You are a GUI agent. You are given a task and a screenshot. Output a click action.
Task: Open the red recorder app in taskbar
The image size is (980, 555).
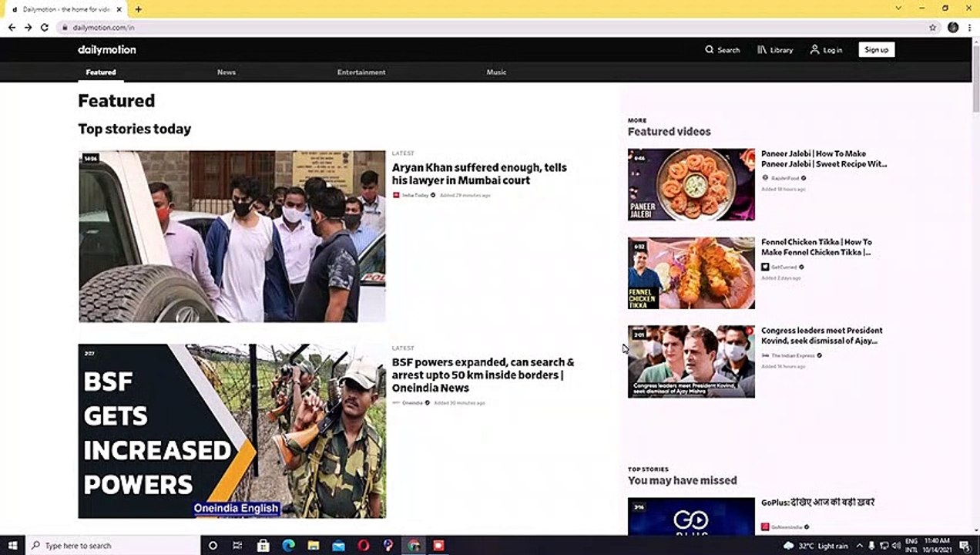439,545
